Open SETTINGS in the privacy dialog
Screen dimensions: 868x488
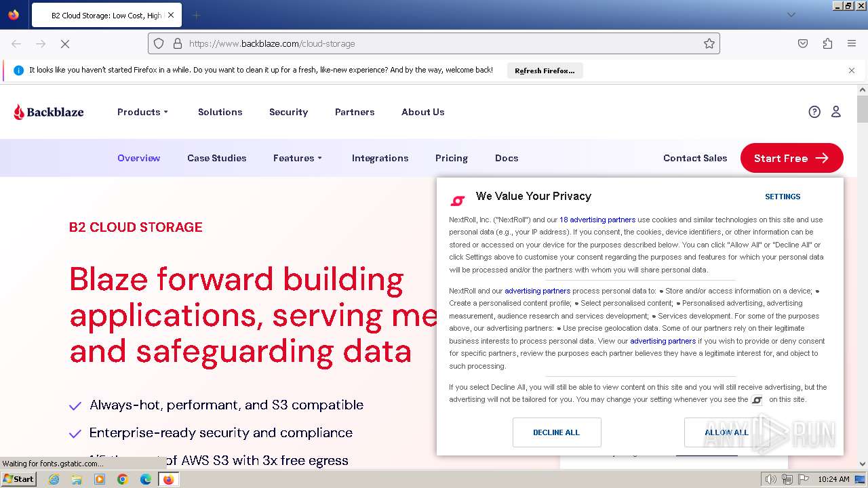(x=783, y=197)
